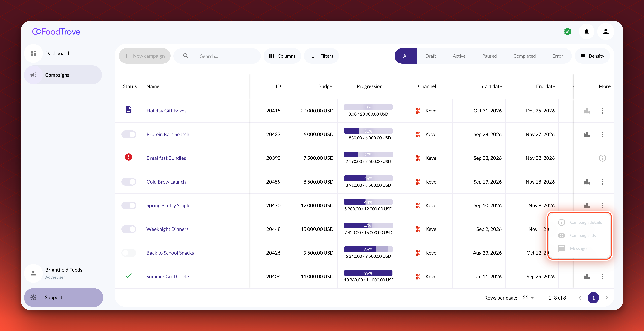Select the Draft status tab

tap(430, 56)
